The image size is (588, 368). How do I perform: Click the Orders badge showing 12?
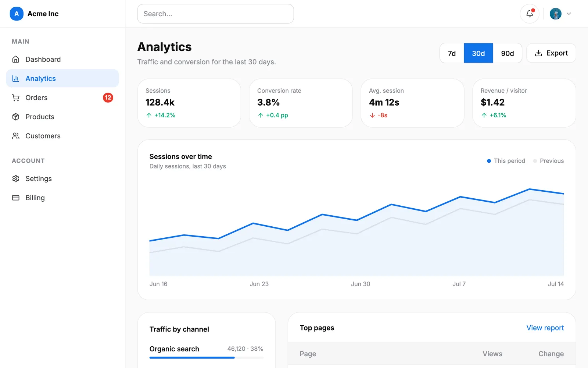tap(108, 98)
